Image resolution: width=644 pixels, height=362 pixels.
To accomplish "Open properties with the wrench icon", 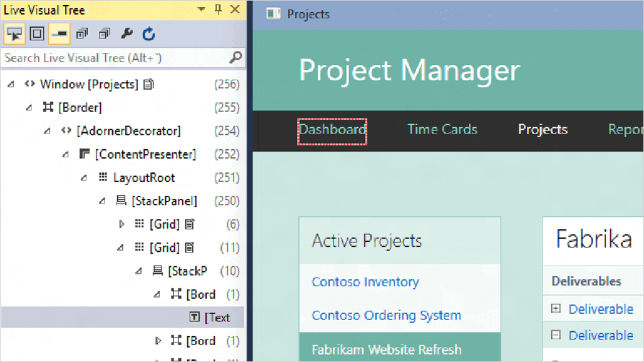I will 127,34.
